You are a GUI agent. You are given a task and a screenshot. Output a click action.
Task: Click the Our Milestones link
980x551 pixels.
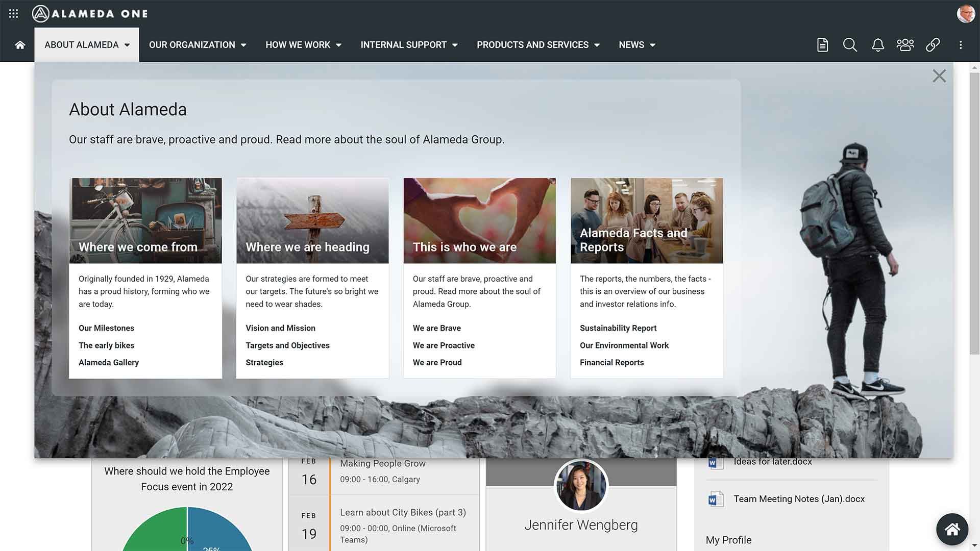click(x=106, y=328)
